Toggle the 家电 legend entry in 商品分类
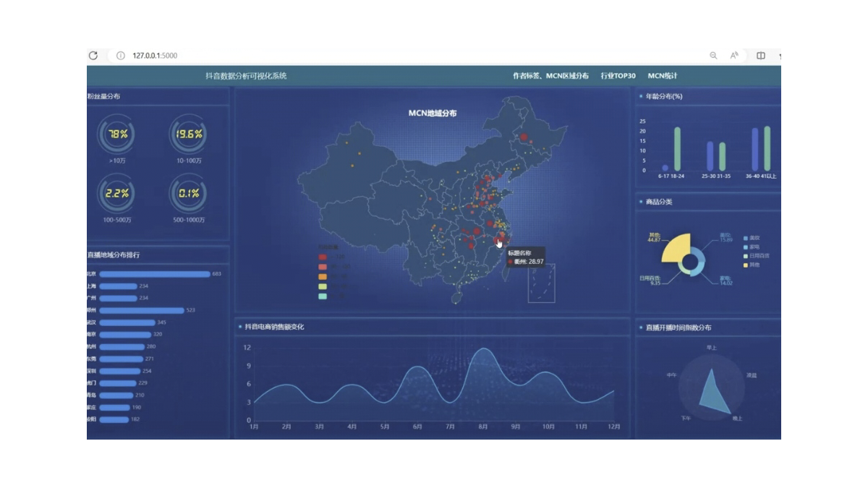 tap(752, 247)
